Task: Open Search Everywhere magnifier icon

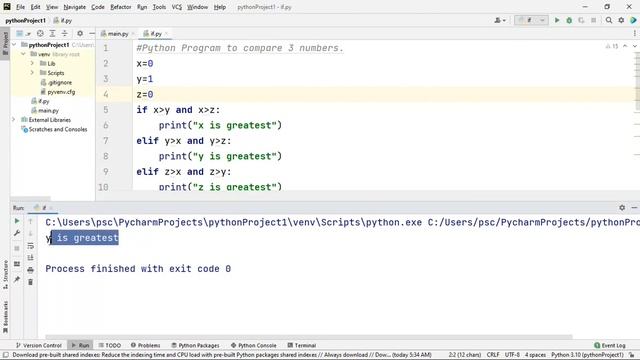Action: click(x=609, y=20)
